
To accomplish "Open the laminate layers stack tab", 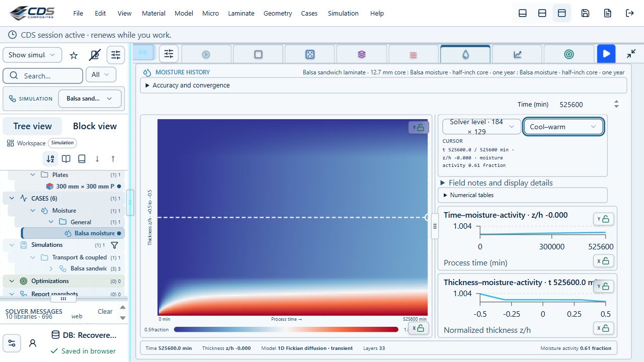I will (x=362, y=54).
